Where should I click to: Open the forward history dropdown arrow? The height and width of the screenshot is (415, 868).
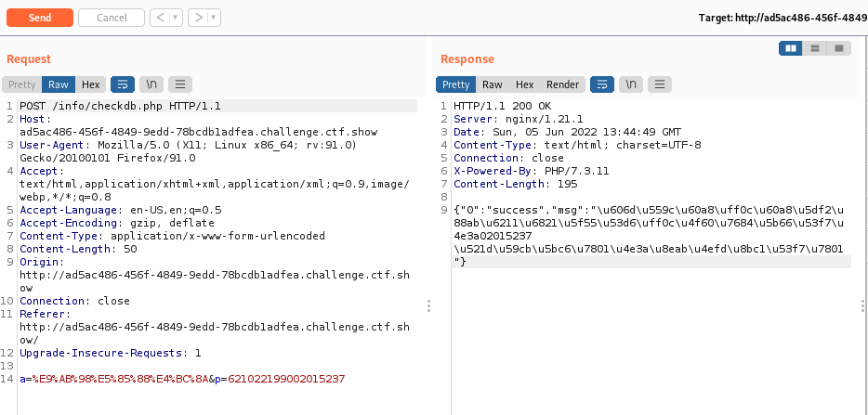coord(215,18)
